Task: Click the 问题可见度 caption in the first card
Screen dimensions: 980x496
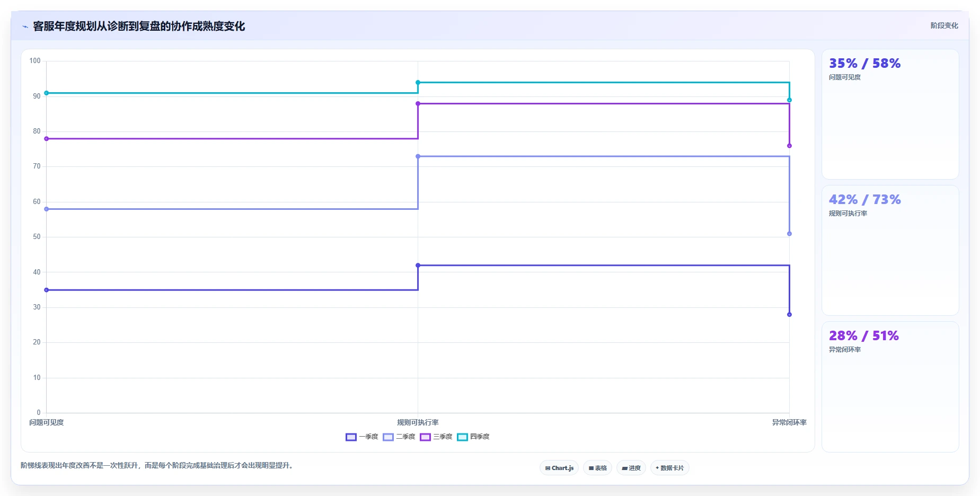Action: [845, 77]
